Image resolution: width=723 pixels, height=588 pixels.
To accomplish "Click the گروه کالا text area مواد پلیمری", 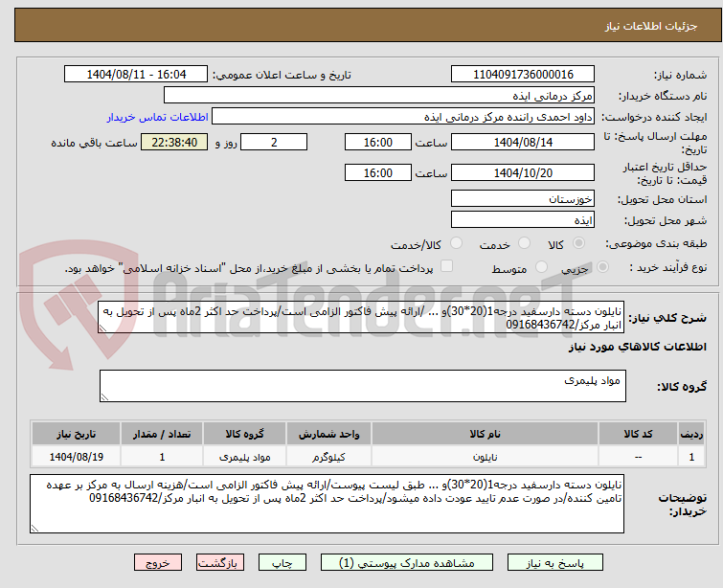I will point(362,386).
